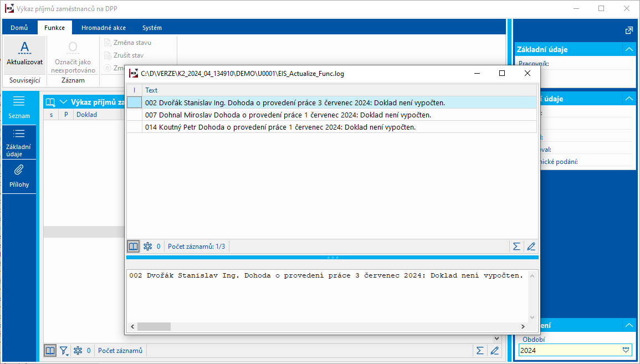
Task: Click the I column header in the log window
Action: tap(134, 90)
